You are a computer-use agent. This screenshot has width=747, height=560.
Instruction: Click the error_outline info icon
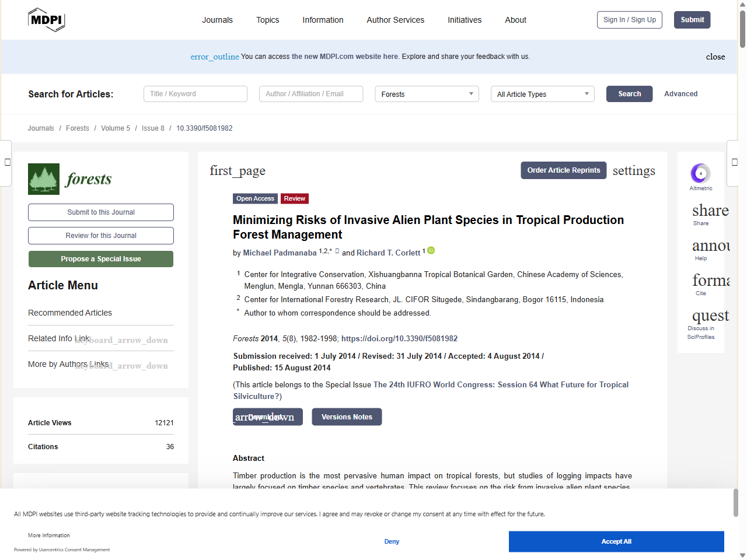[215, 57]
